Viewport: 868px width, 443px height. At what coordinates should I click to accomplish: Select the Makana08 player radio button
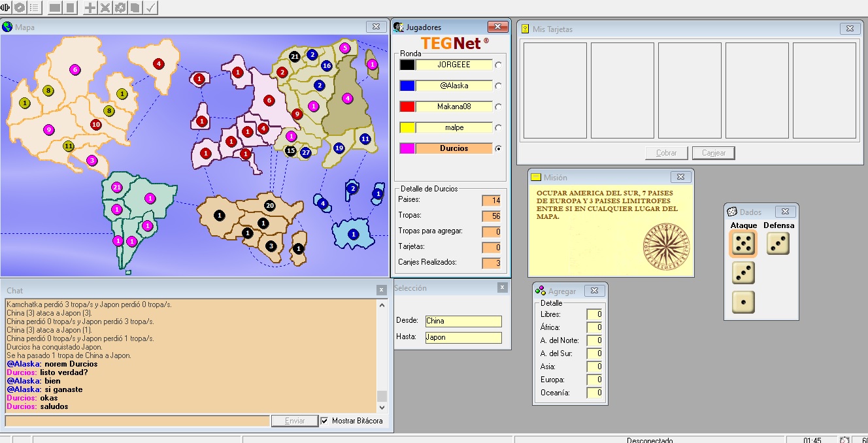click(499, 107)
